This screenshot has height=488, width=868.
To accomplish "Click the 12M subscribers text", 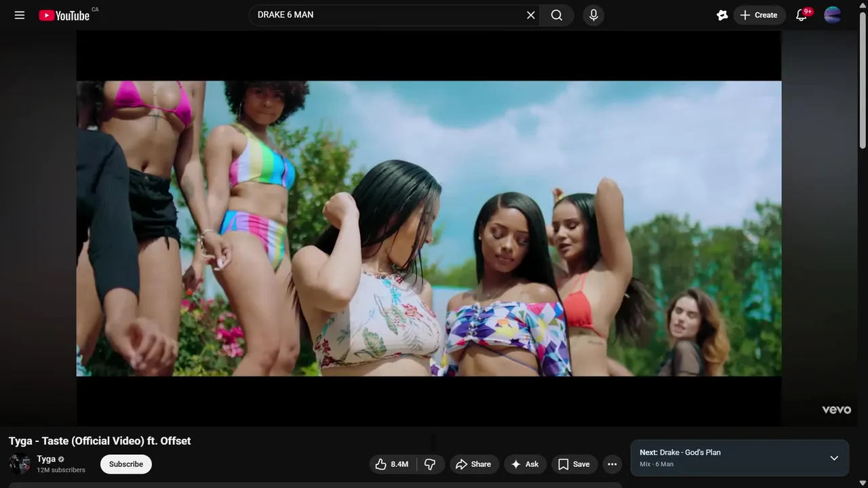I will pos(61,470).
